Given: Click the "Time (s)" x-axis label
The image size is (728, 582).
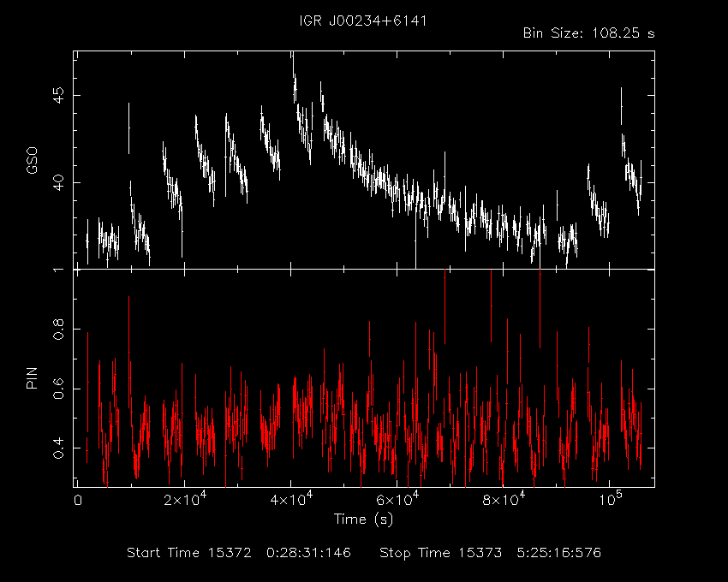Looking at the screenshot, I should point(363,519).
